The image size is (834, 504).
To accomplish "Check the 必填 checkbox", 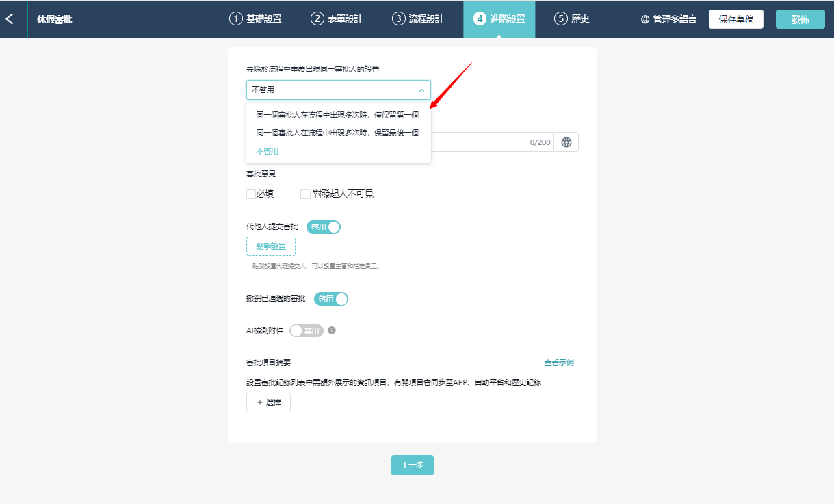I will (x=251, y=194).
